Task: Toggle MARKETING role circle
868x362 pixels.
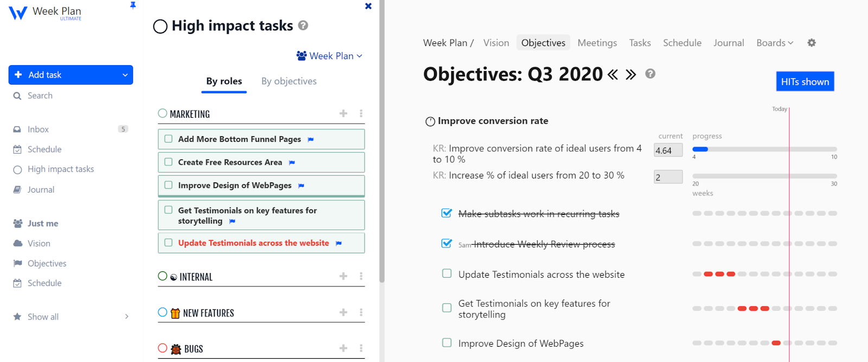Action: point(163,113)
